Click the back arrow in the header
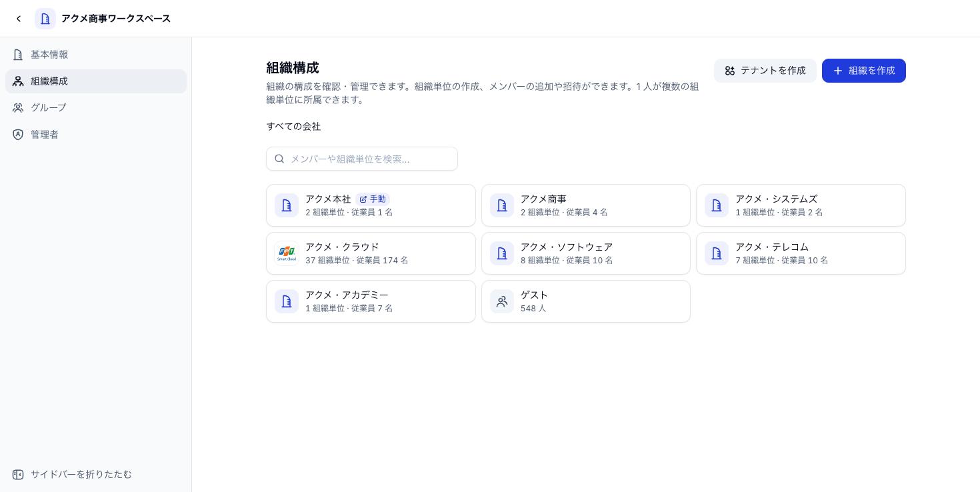The height and width of the screenshot is (492, 980). tap(19, 19)
